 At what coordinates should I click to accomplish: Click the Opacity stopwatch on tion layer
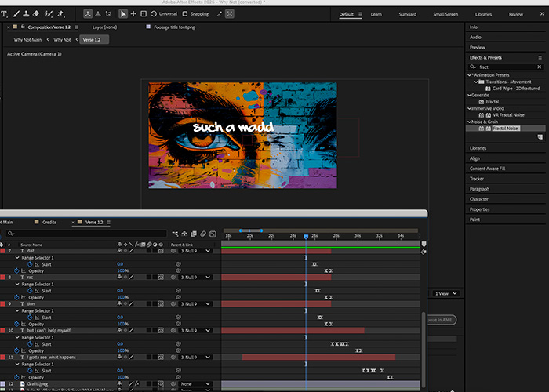click(16, 324)
